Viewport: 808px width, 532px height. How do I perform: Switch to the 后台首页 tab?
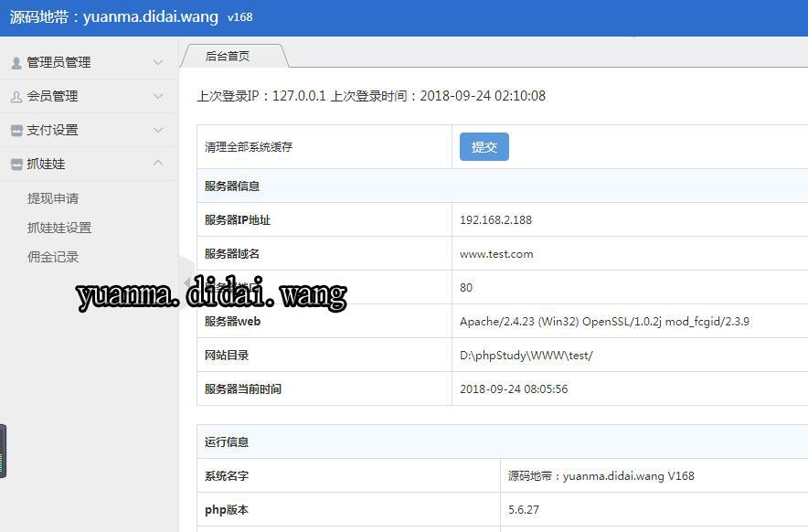(x=228, y=56)
